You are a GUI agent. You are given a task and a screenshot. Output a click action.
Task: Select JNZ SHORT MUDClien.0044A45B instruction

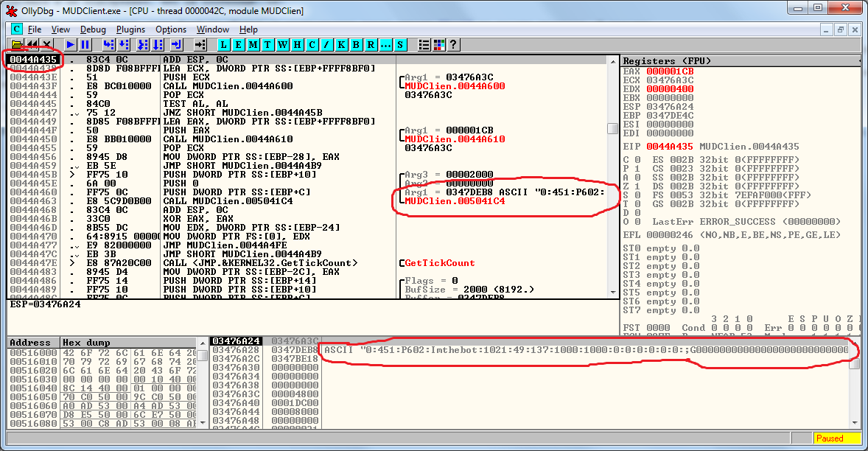click(x=235, y=112)
